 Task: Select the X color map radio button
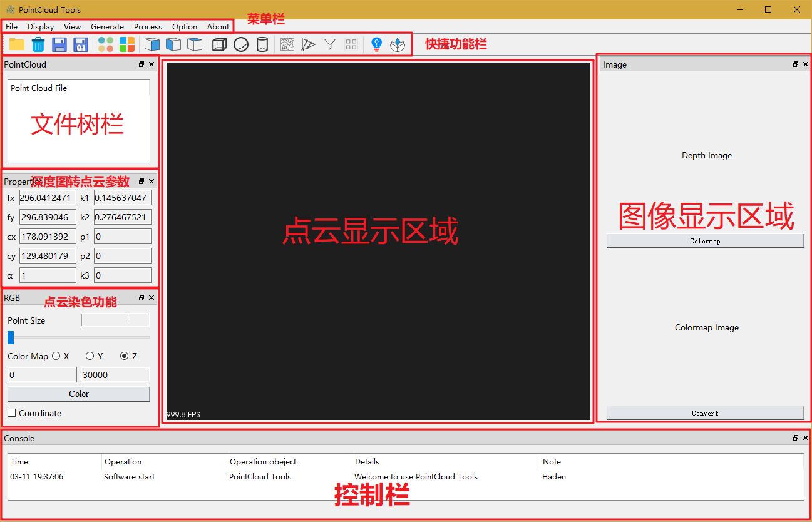coord(56,356)
